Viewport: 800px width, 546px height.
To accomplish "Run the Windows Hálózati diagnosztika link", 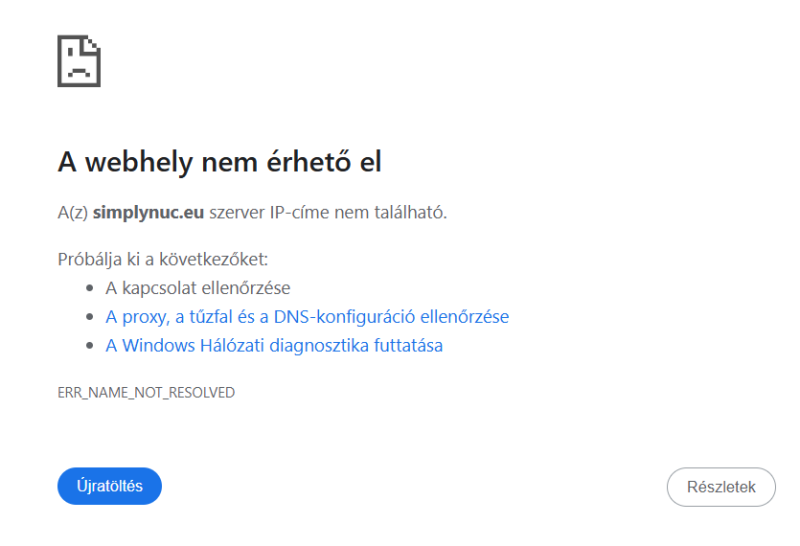I will click(274, 346).
